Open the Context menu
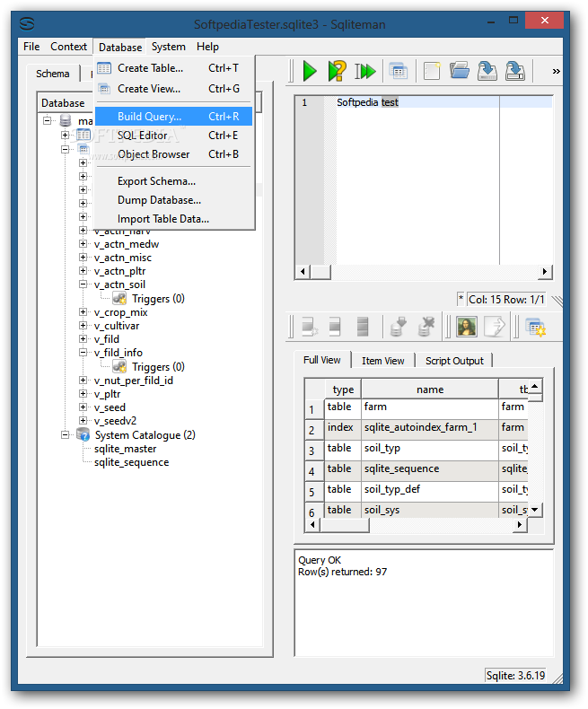The image size is (588, 709). tap(69, 47)
